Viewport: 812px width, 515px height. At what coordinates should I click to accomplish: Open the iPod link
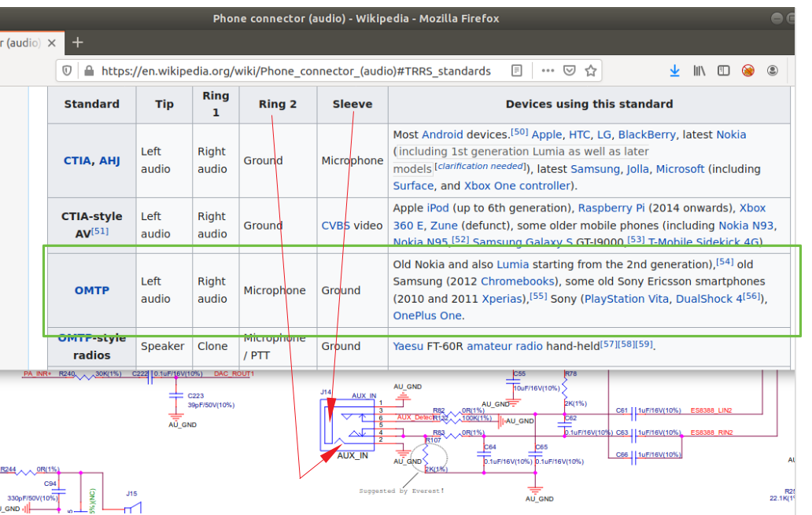point(438,208)
